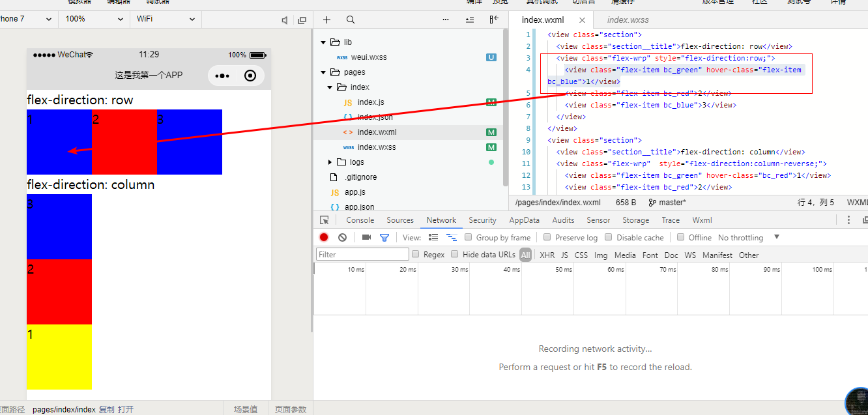Stop recording with the red record button
Image resolution: width=868 pixels, height=415 pixels.
(324, 237)
